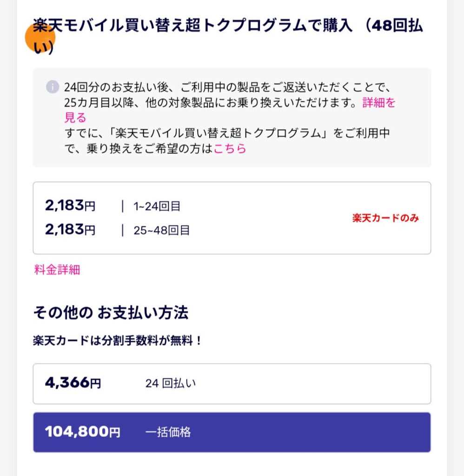464x476 pixels.
Task: Click the 一括価格 label
Action: point(168,432)
